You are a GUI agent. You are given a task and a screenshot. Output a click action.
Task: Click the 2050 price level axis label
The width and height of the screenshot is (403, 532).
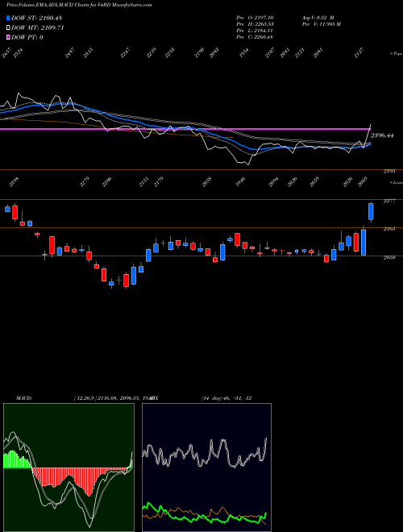pyautogui.click(x=389, y=257)
